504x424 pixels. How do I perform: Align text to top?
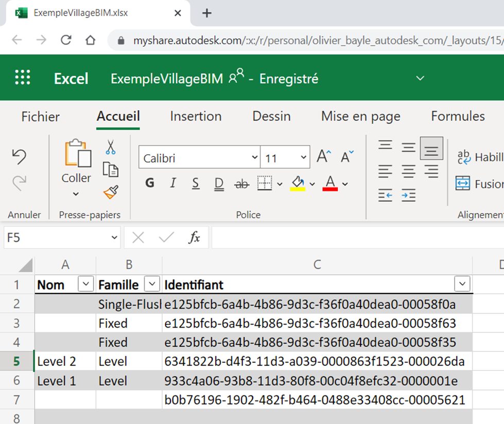385,145
